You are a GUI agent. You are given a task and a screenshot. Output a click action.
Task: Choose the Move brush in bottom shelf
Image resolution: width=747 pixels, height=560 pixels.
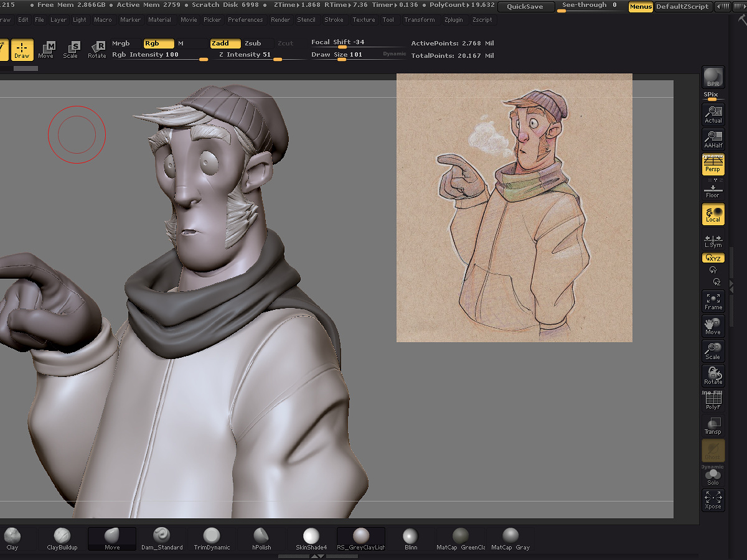(112, 539)
